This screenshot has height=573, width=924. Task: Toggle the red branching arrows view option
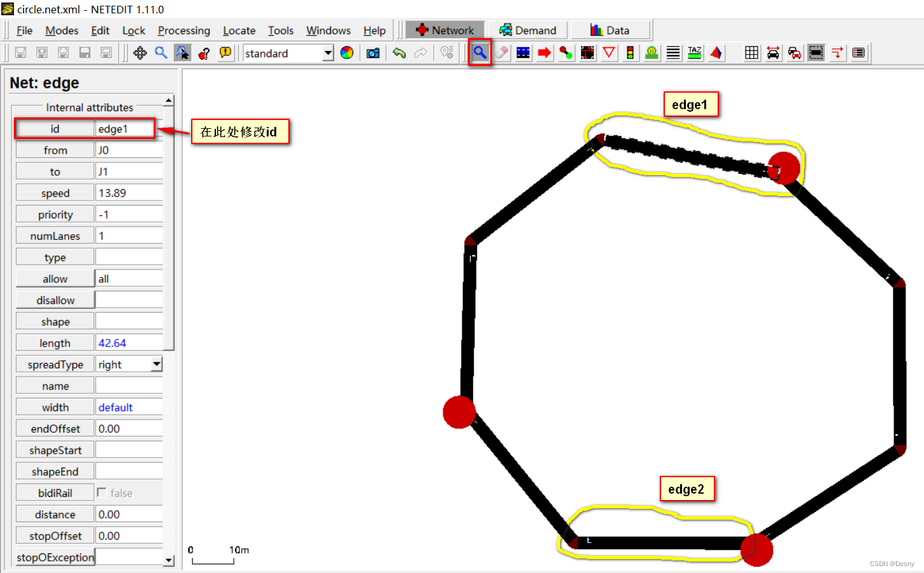coord(838,53)
